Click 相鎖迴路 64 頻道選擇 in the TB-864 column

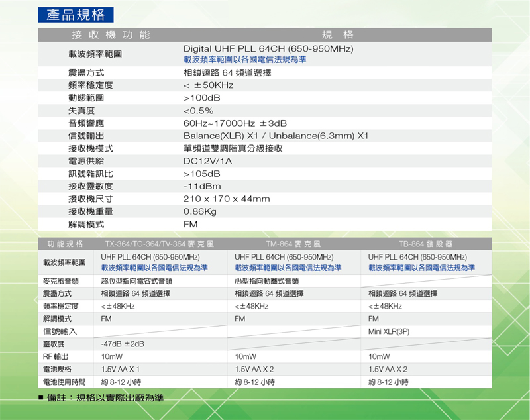pos(403,293)
